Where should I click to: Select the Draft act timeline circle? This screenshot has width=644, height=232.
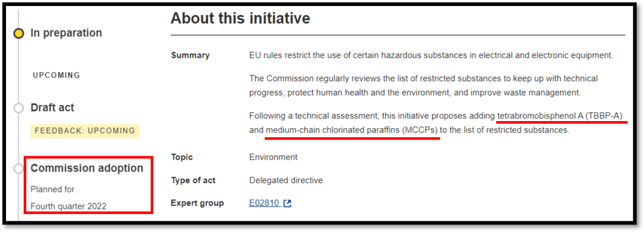click(18, 109)
